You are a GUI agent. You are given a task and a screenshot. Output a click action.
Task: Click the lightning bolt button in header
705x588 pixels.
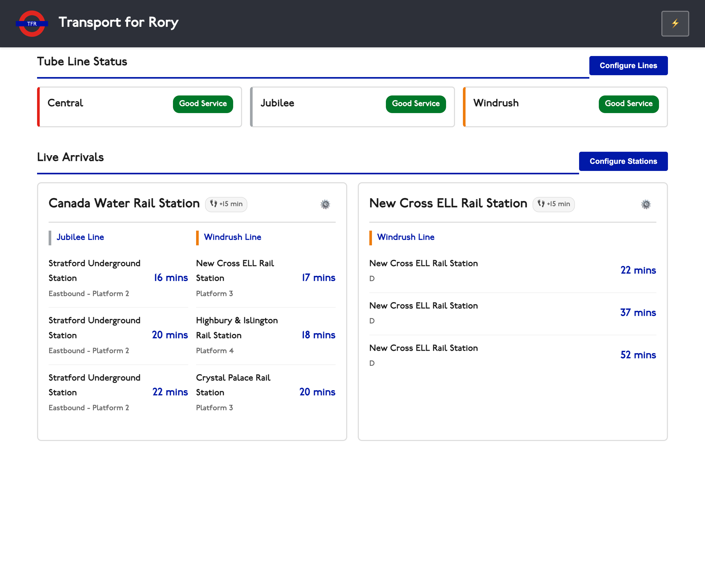675,23
